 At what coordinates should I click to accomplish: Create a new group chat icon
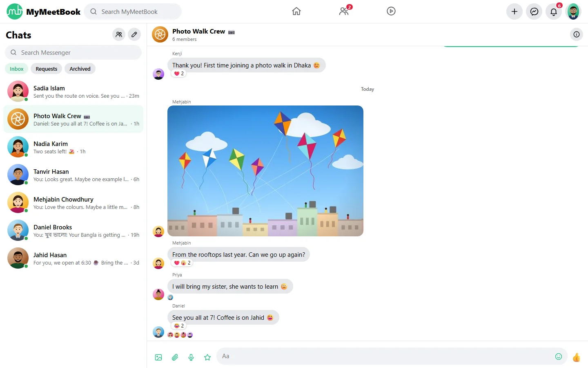pos(119,35)
